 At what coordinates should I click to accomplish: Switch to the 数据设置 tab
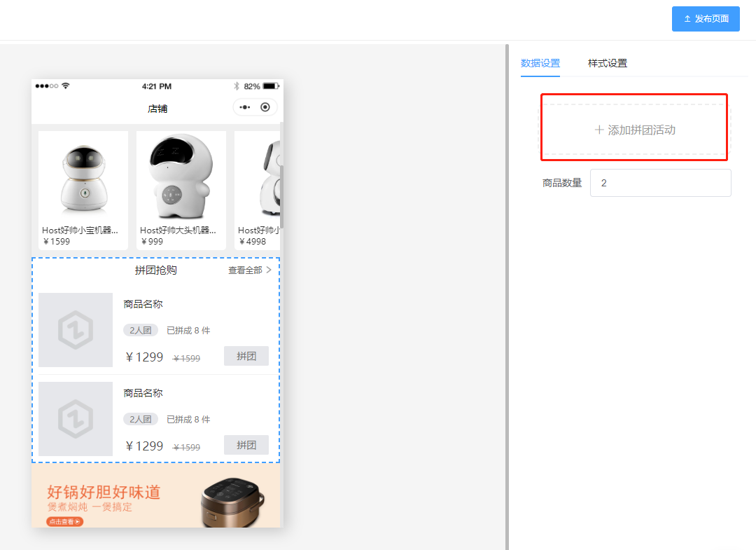pos(540,63)
